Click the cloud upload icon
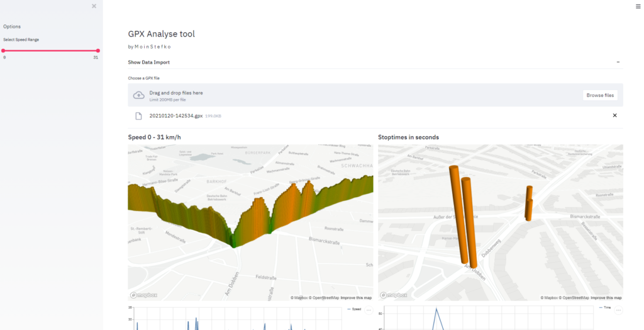The image size is (644, 330). tap(139, 95)
